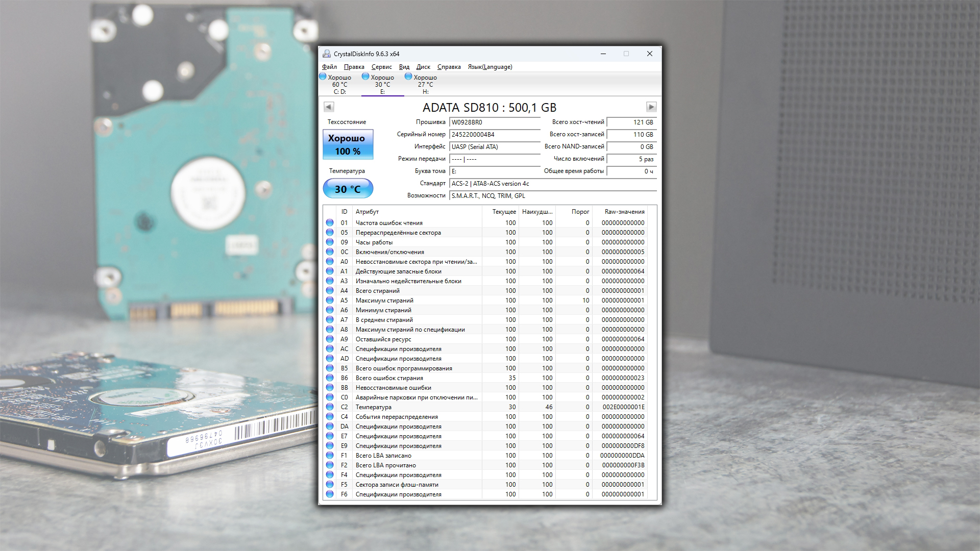
Task: Click the Хорошо 100 % health status button
Action: point(348,144)
